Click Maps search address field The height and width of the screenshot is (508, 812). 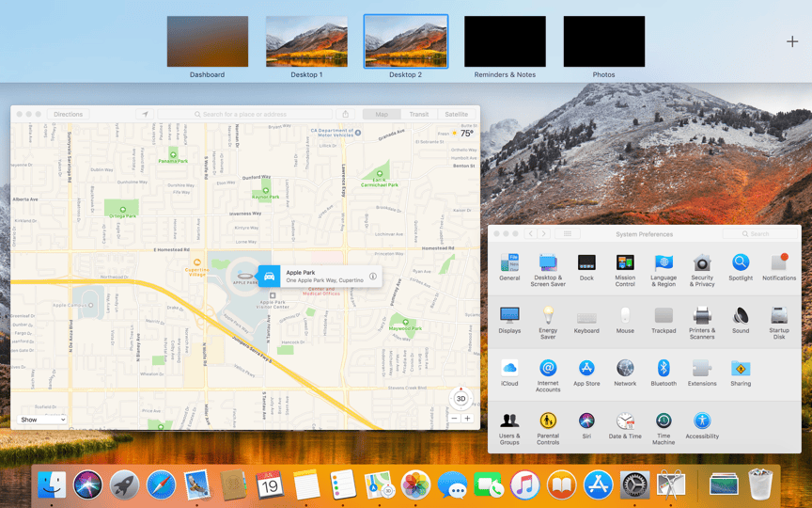click(x=245, y=114)
